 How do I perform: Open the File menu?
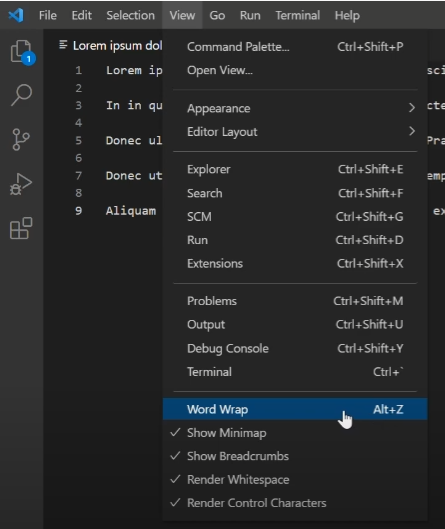coord(48,15)
